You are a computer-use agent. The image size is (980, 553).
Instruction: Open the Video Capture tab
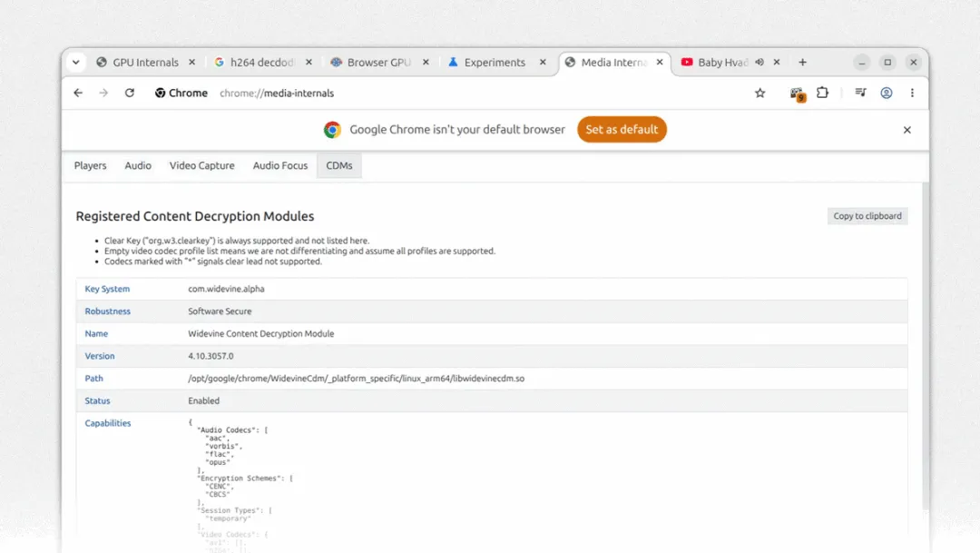pyautogui.click(x=201, y=166)
